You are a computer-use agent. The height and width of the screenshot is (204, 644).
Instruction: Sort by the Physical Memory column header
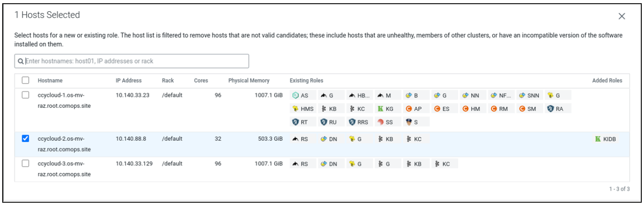click(x=248, y=80)
